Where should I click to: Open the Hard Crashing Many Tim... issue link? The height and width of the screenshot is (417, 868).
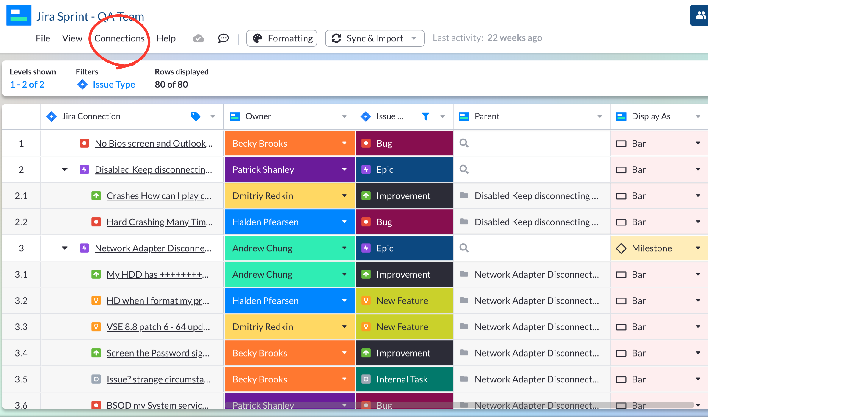tap(159, 222)
